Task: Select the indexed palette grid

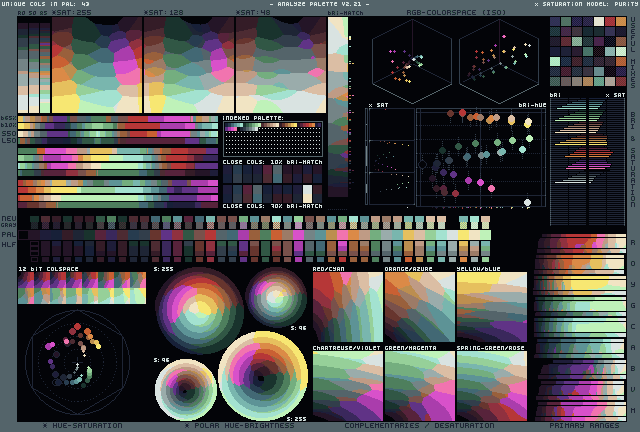Action: pyautogui.click(x=273, y=140)
